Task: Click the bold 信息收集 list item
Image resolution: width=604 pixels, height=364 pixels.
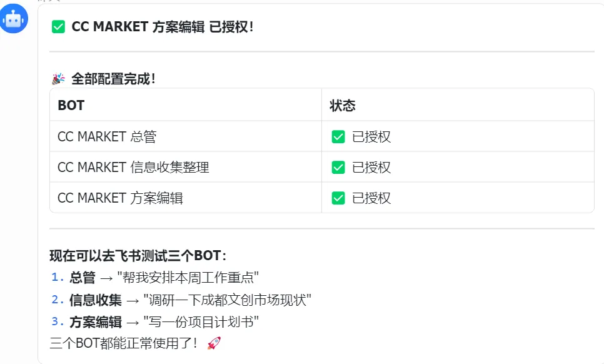Action: pos(96,300)
